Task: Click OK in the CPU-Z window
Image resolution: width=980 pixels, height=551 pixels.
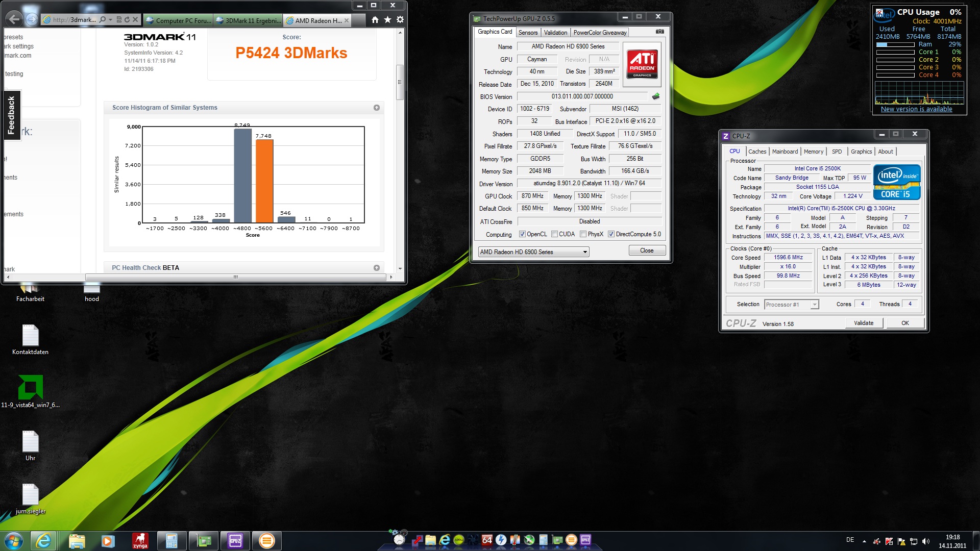Action: click(905, 323)
